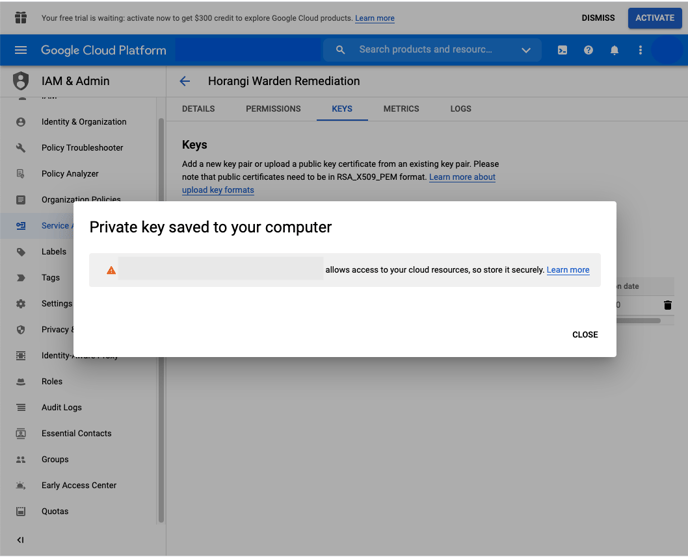
Task: Collapse the sidebar with bottom chevron
Action: pyautogui.click(x=21, y=540)
